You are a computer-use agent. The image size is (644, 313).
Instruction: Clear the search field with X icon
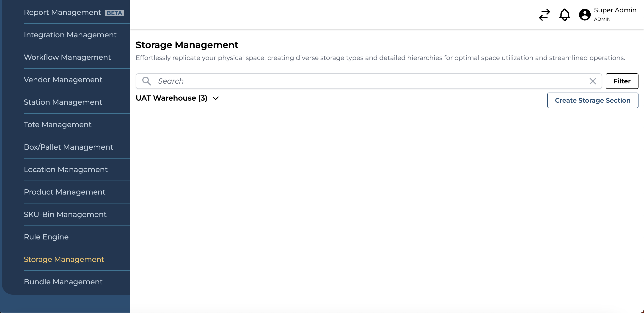593,81
